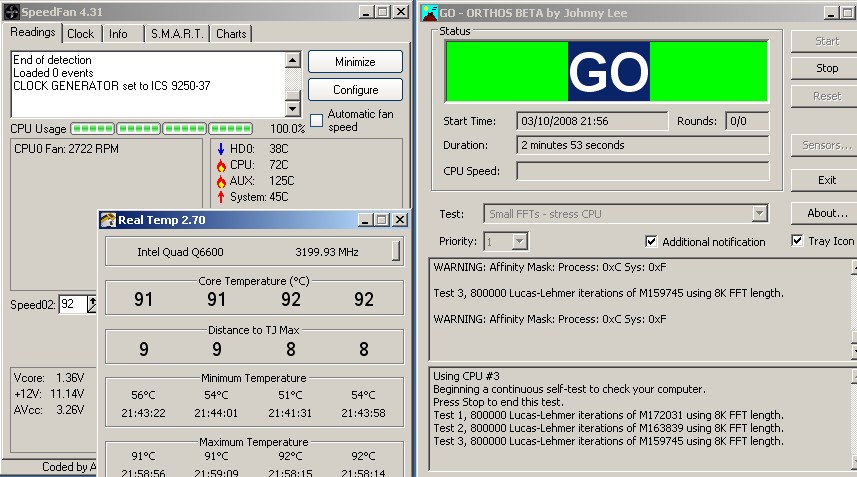Image resolution: width=857 pixels, height=477 pixels.
Task: Uncheck Additional notification option
Action: pos(651,241)
